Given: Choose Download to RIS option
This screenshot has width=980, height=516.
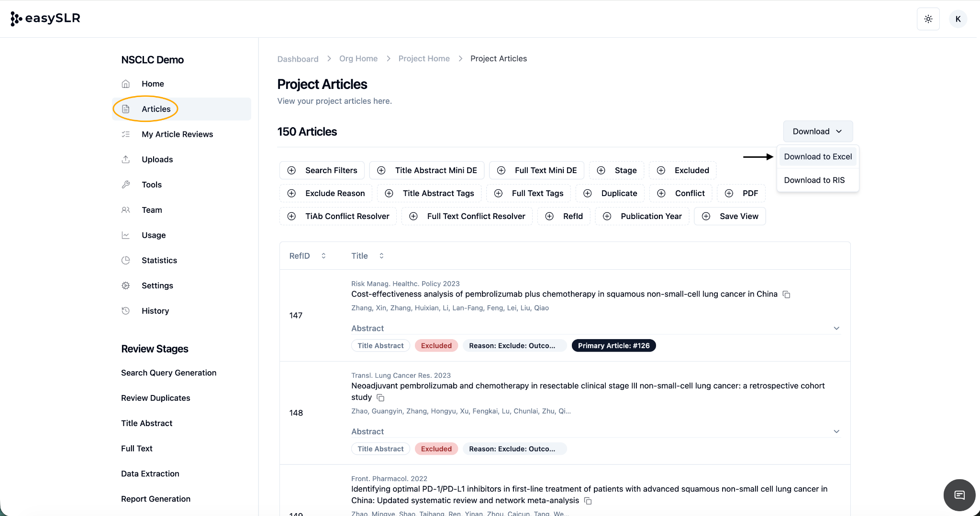Looking at the screenshot, I should pyautogui.click(x=814, y=180).
